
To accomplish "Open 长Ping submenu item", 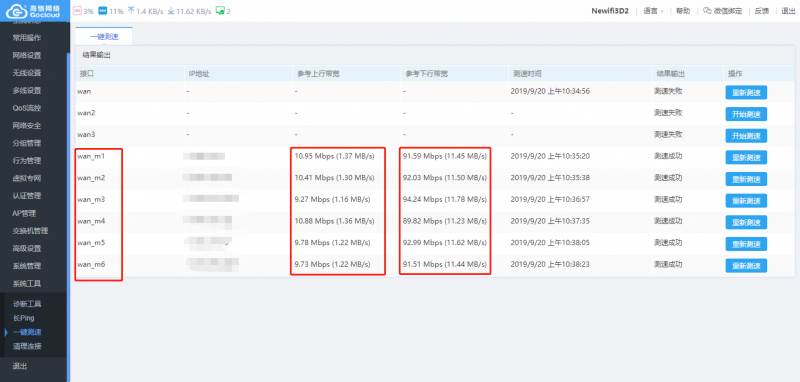I will point(23,318).
